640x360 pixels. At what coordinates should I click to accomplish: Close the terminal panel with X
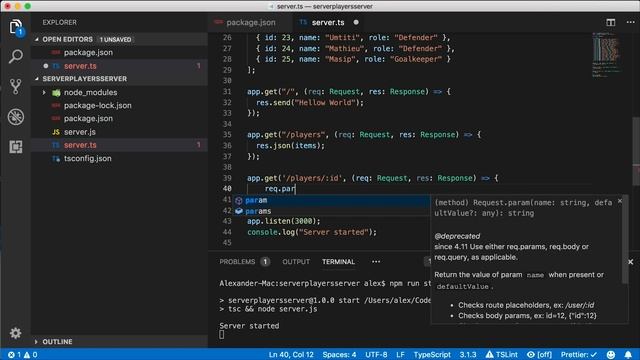point(630,262)
